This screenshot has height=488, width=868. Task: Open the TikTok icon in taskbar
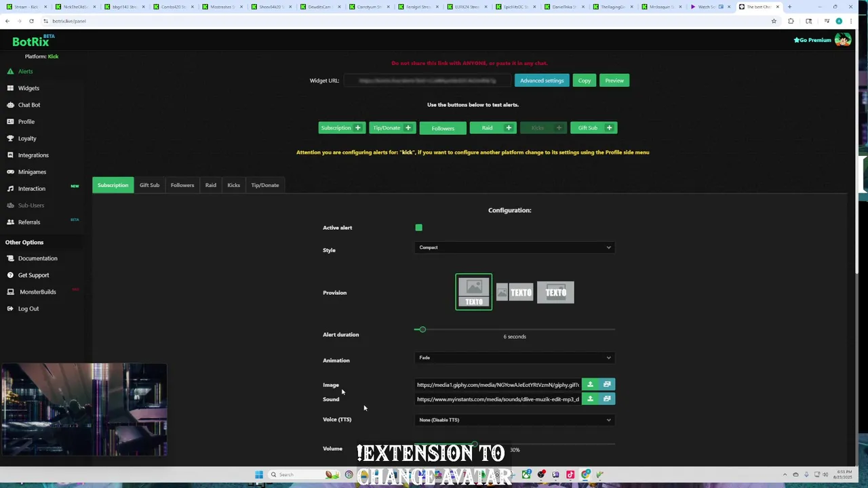(x=570, y=474)
